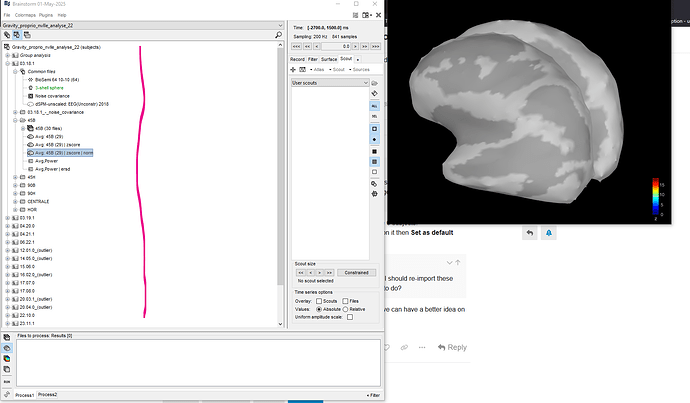The height and width of the screenshot is (403, 690).
Task: Select time-frequency files colored icon
Action: pyautogui.click(x=7, y=359)
